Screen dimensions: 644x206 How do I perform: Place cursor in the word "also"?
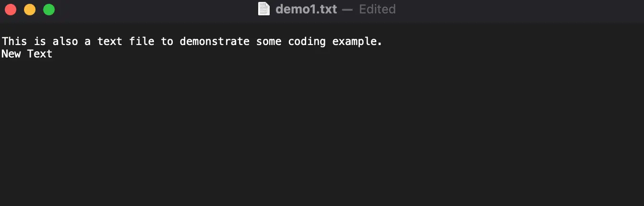click(65, 41)
